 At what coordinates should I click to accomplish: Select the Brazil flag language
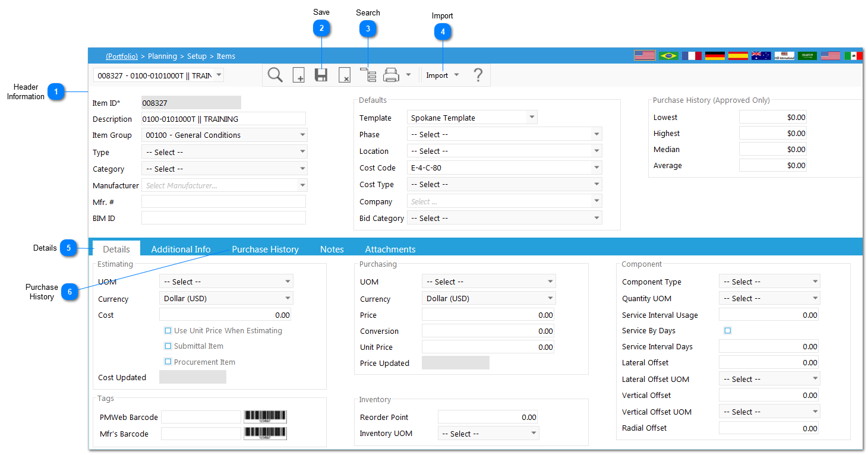point(668,56)
